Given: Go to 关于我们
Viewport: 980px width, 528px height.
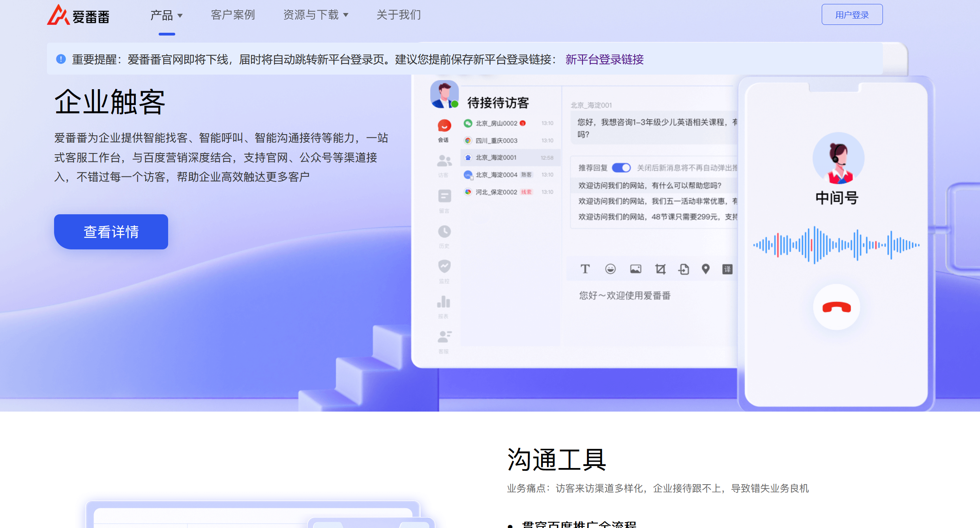Looking at the screenshot, I should click(x=399, y=15).
